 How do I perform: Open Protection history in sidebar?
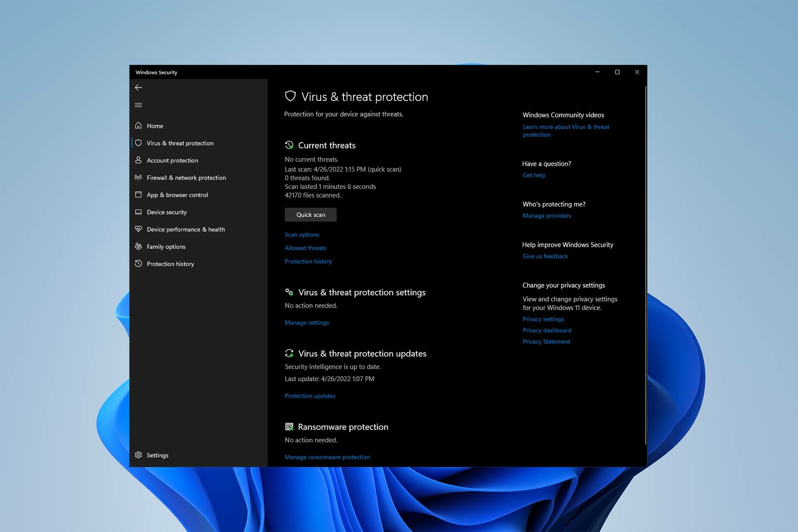click(x=170, y=264)
